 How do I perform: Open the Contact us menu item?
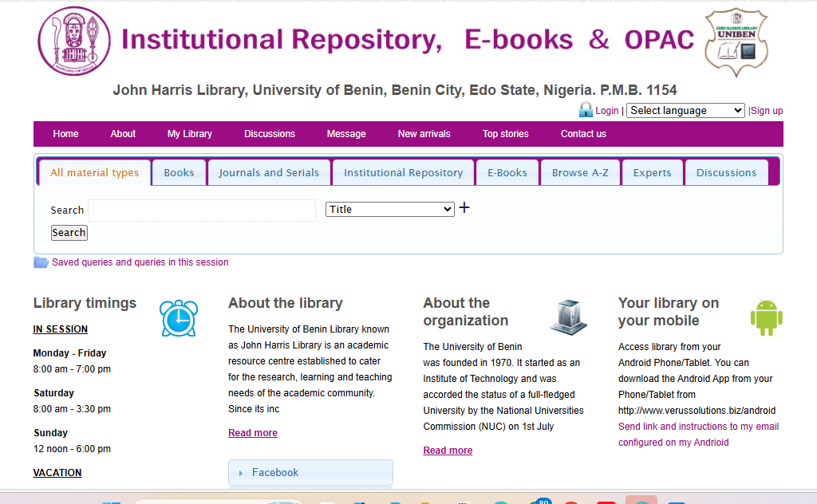(x=583, y=134)
